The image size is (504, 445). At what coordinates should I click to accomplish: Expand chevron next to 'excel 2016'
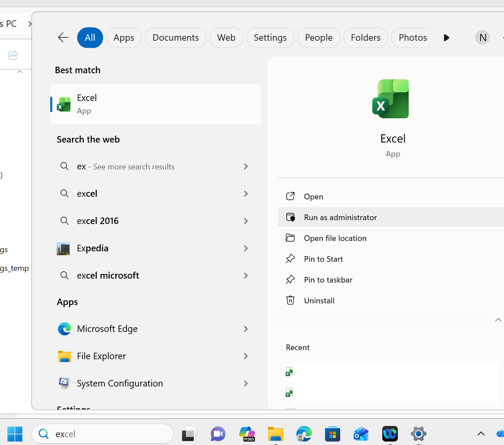coord(246,221)
